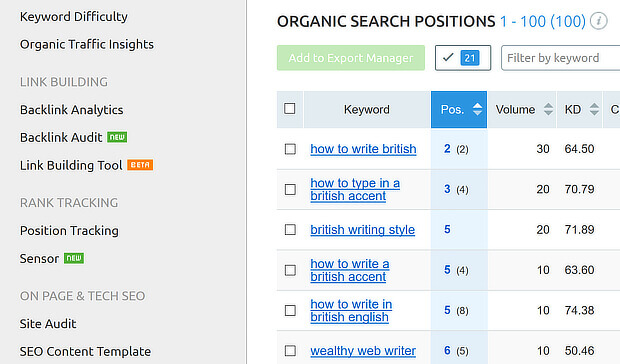
Task: Click the NEW badge beside Sensor
Action: point(74,258)
